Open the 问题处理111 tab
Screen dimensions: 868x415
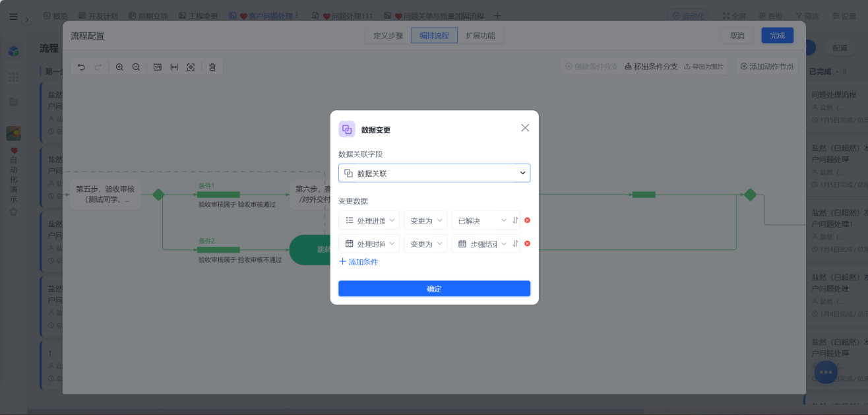click(x=342, y=16)
